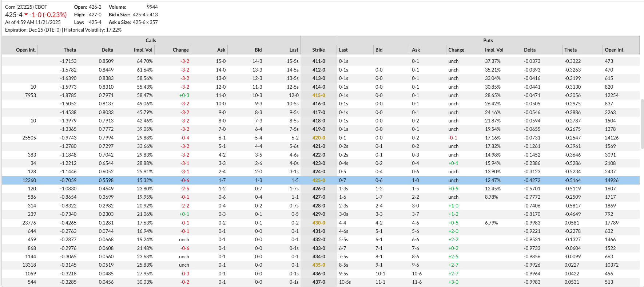This screenshot has width=644, height=287.
Task: Click Puts delta value -0.4272
Action: 532,180
